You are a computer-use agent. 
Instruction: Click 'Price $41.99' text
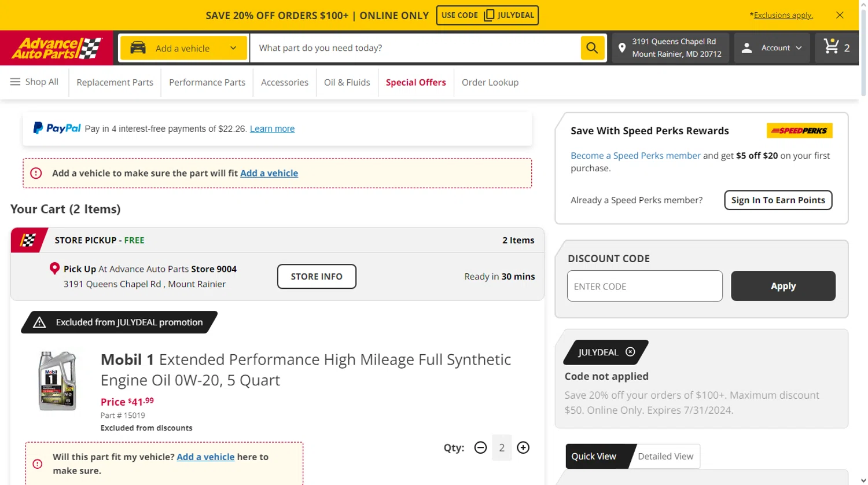[x=127, y=401]
